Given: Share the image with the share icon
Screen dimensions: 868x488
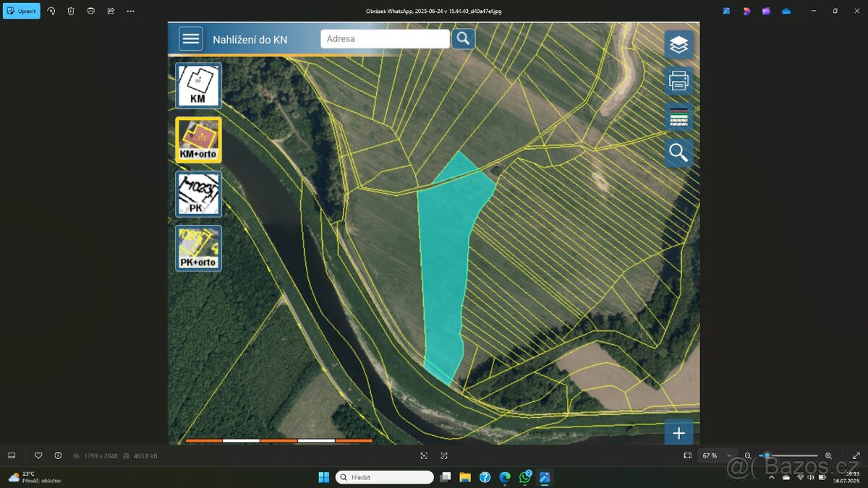Looking at the screenshot, I should 111,11.
